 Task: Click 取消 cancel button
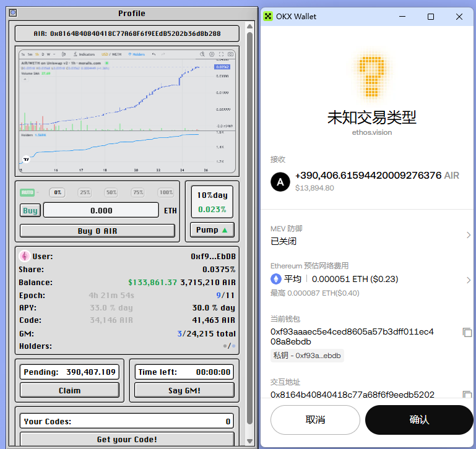tap(315, 419)
